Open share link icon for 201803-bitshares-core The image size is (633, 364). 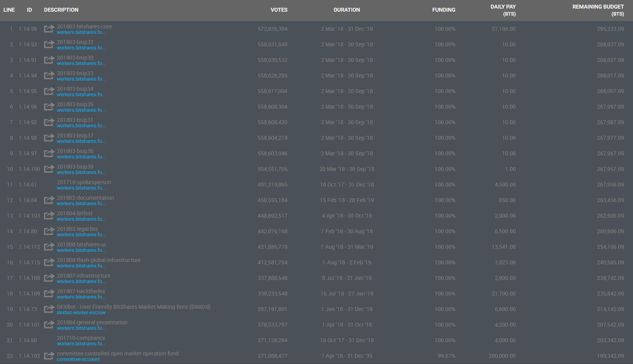point(49,29)
